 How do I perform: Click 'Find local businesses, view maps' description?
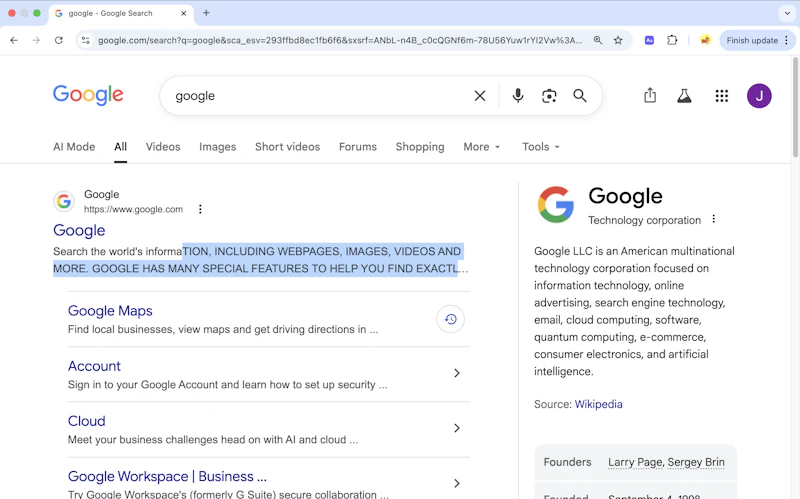pyautogui.click(x=223, y=329)
